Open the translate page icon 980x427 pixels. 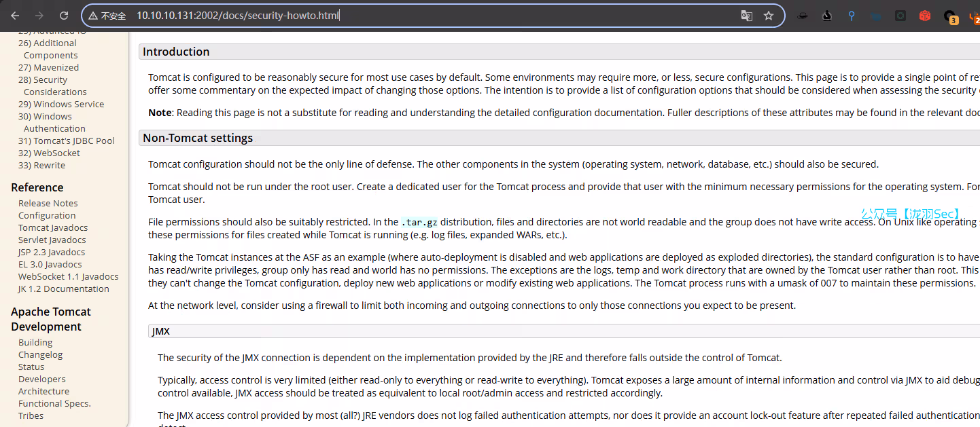(746, 16)
